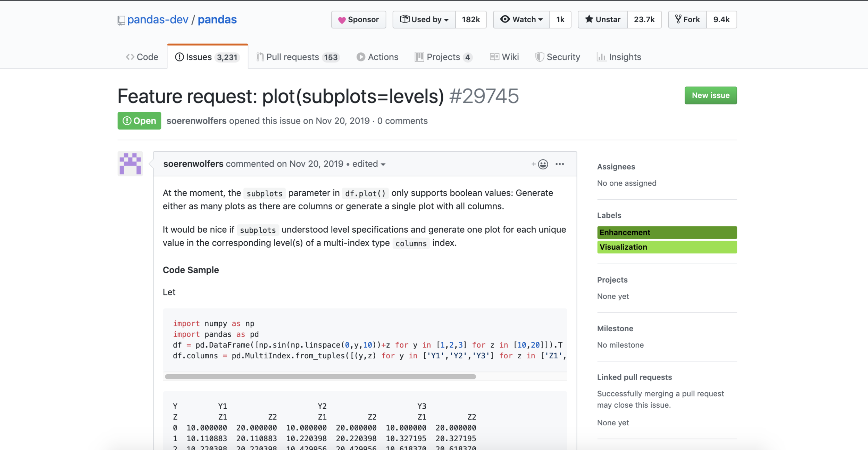Click the green New issue button
The width and height of the screenshot is (868, 450).
(x=710, y=95)
